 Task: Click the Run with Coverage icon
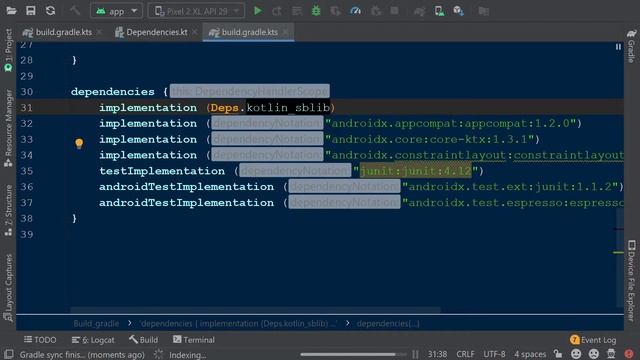coord(336,11)
